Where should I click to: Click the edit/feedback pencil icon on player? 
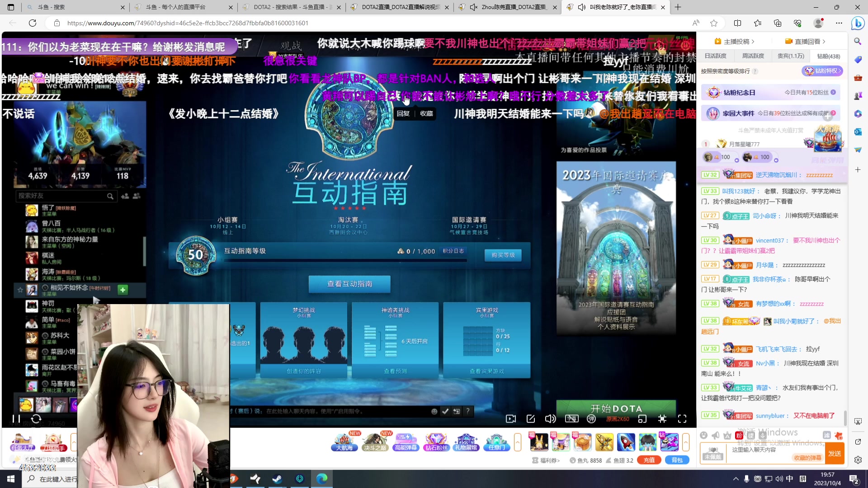tap(531, 419)
